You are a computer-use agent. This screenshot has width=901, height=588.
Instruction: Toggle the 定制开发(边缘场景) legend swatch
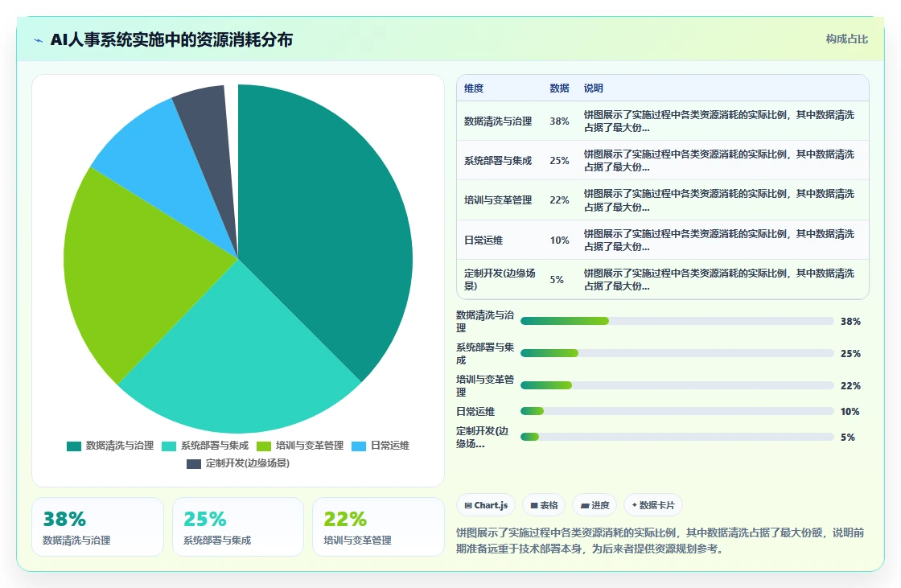coord(194,464)
